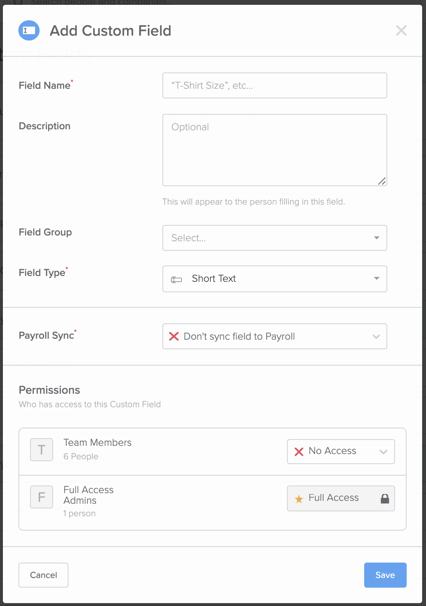The height and width of the screenshot is (606, 426).
Task: Open the Payroll Sync chevron dropdown
Action: point(376,336)
